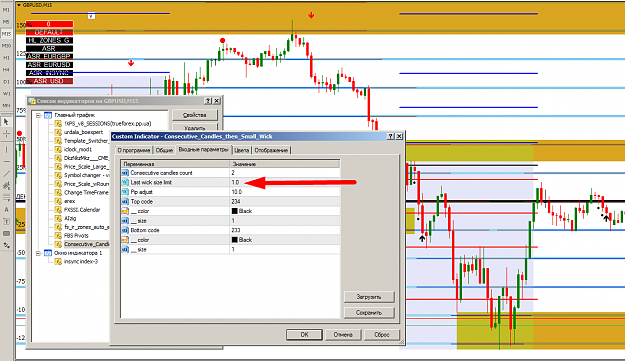The width and height of the screenshot is (625, 361).
Task: Select urdala_boexpert in indicators list
Action: pyautogui.click(x=83, y=132)
